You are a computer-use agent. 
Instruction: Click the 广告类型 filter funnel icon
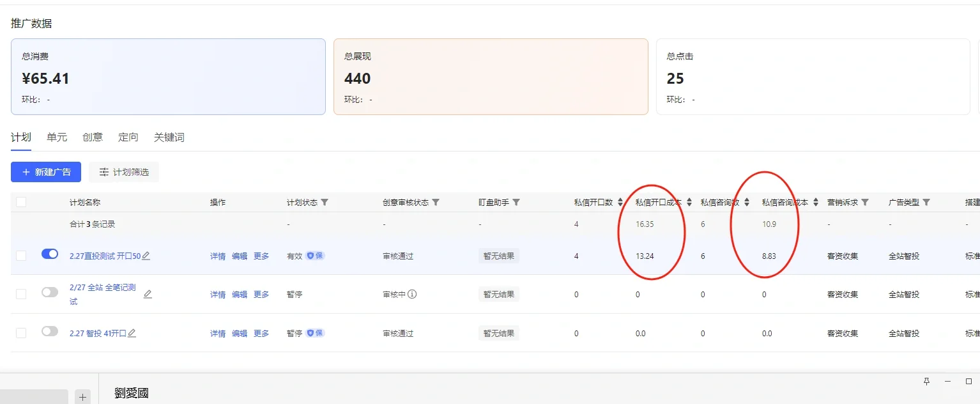point(926,203)
